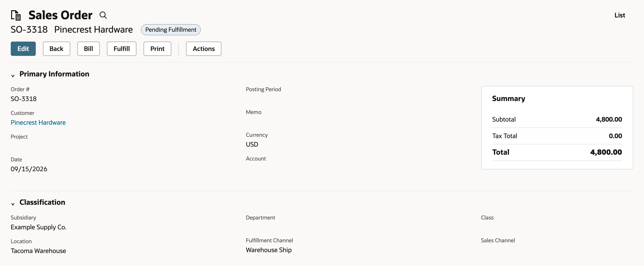Click the Tax Total value 0.00
The width and height of the screenshot is (644, 266).
point(616,136)
